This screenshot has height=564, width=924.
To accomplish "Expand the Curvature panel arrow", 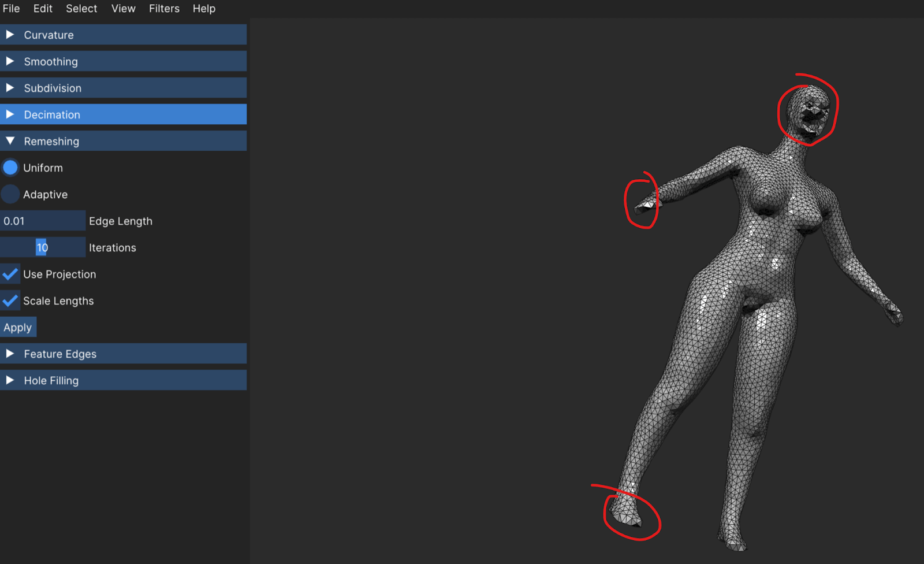I will pos(10,35).
